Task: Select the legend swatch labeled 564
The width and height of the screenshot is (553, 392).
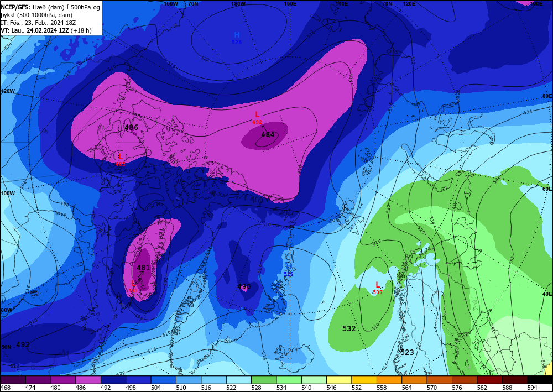Action: tap(414, 380)
